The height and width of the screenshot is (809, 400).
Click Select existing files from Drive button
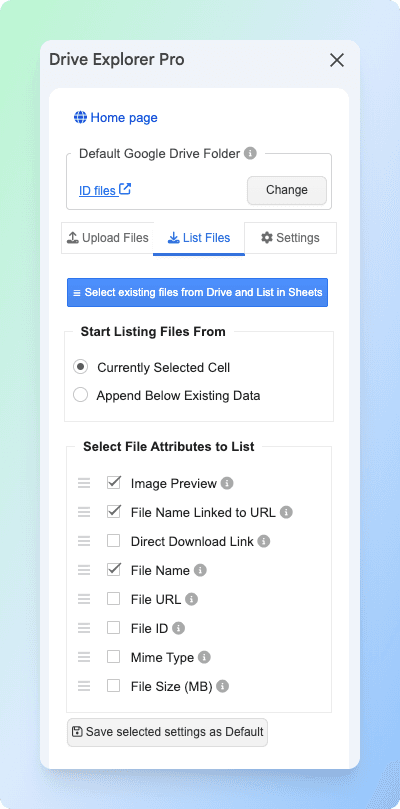pos(197,293)
